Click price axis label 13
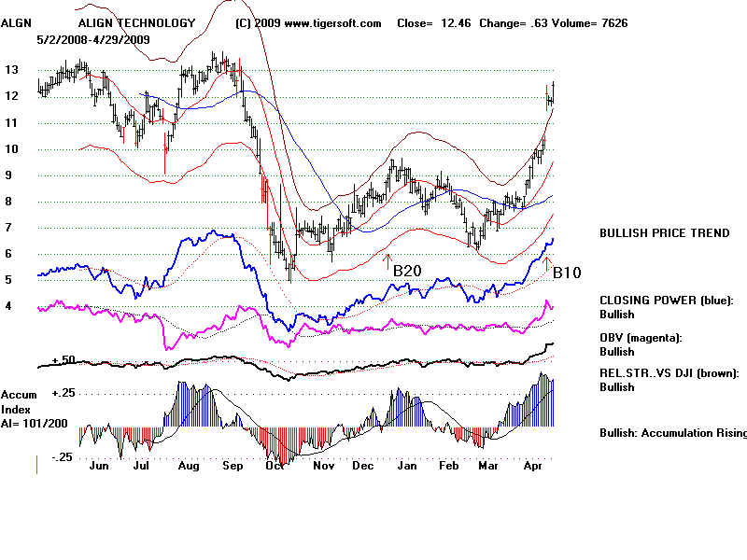Screen dimensions: 747x560 coord(11,70)
